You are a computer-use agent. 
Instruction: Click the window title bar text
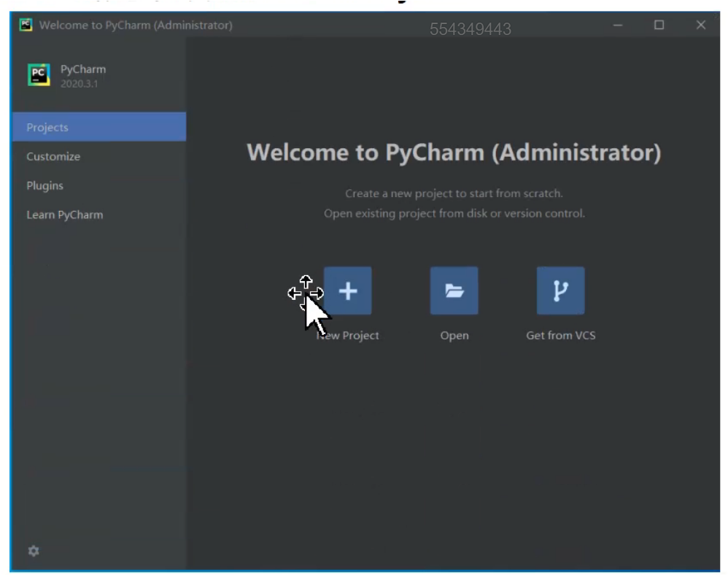point(136,26)
